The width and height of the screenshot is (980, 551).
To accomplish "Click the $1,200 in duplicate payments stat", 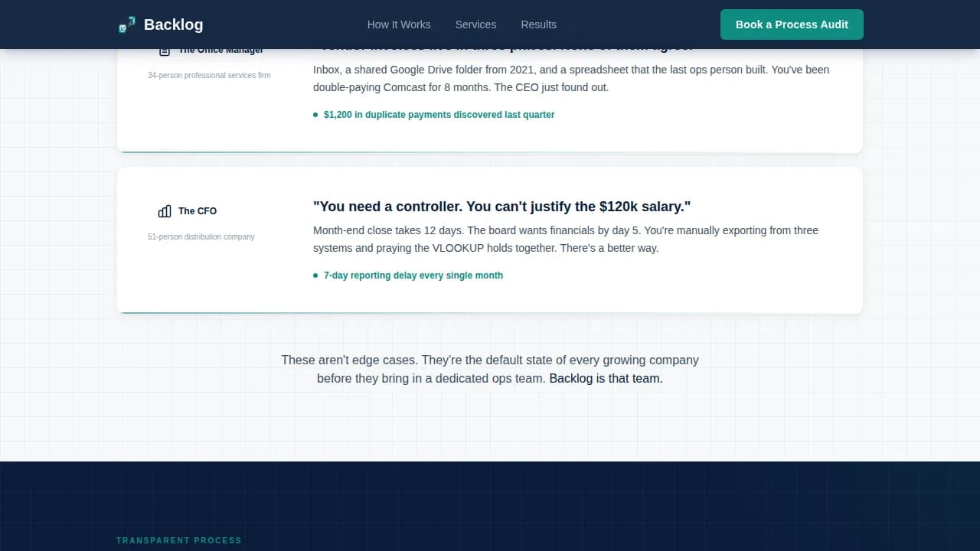I will pos(439,115).
